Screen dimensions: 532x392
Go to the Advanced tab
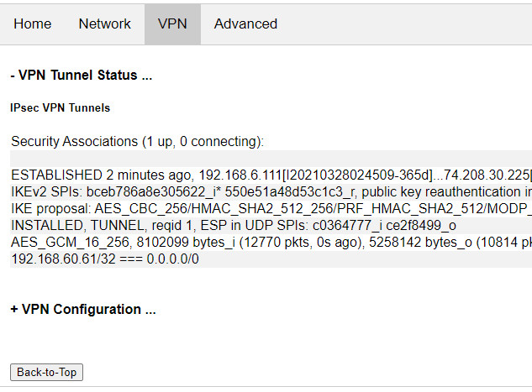(x=245, y=24)
